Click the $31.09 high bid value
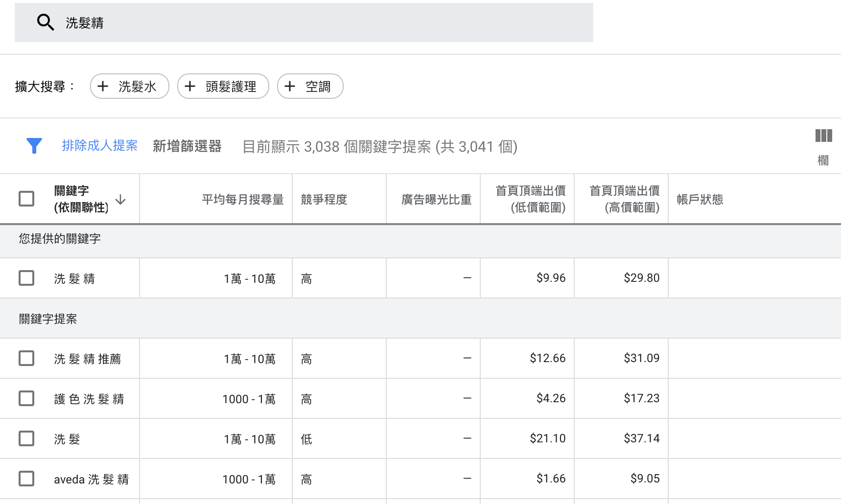The image size is (841, 504). (x=642, y=358)
